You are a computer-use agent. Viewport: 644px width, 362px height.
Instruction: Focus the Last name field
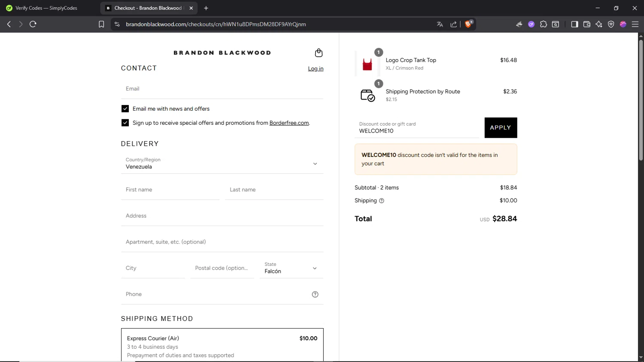[x=274, y=190]
